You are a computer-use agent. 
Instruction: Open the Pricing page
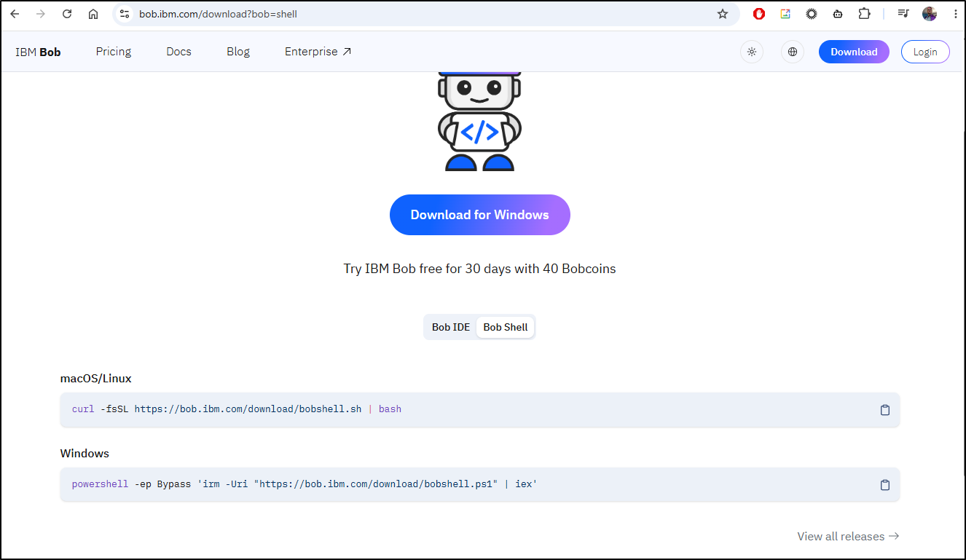[114, 52]
